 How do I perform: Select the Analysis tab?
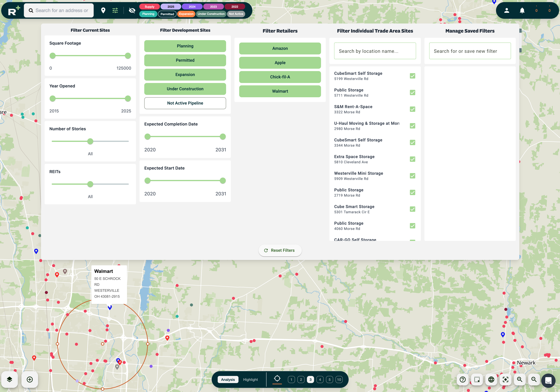pyautogui.click(x=228, y=379)
